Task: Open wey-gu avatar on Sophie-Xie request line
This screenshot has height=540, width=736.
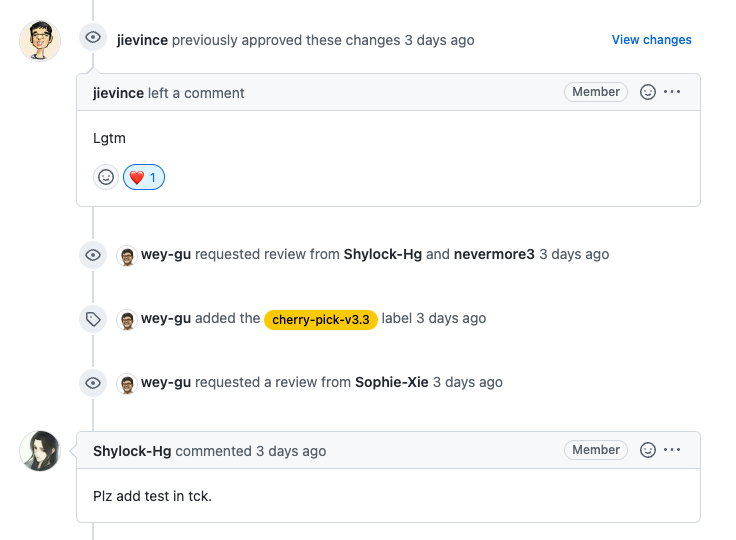Action: click(127, 384)
